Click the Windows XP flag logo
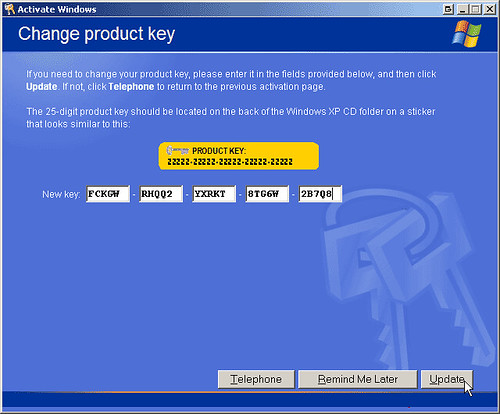Image resolution: width=500 pixels, height=414 pixels. tap(467, 34)
